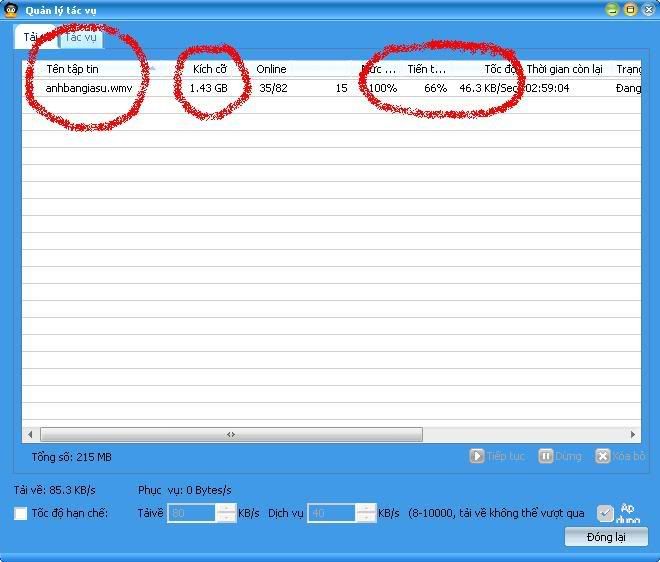Select the Tải download tab

pos(31,38)
